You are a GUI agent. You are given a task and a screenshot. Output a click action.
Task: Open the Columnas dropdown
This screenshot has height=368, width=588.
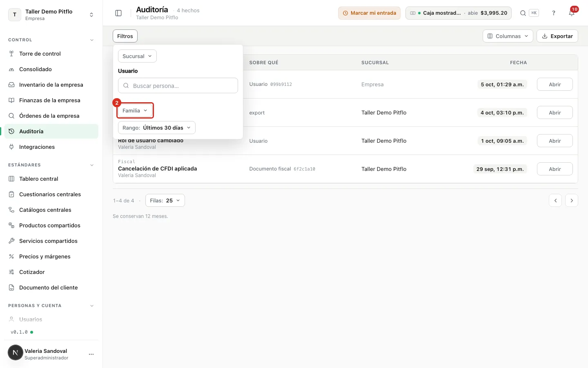pos(508,36)
